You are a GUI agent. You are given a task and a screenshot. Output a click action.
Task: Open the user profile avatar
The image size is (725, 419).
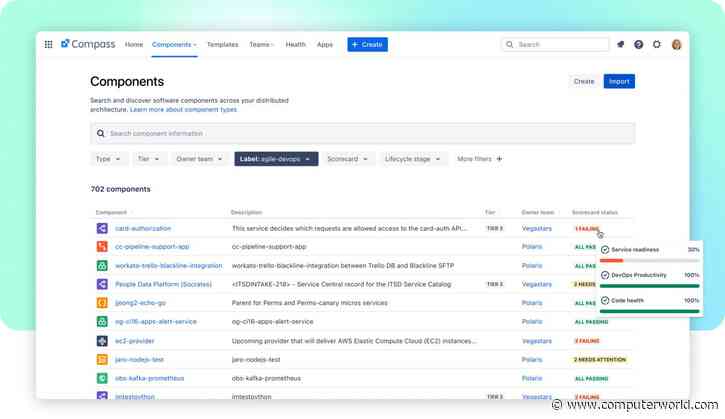coord(676,44)
